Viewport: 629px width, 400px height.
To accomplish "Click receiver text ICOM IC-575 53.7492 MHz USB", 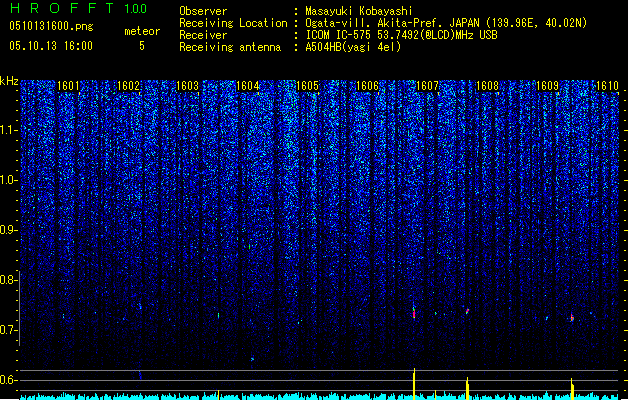I will (401, 35).
